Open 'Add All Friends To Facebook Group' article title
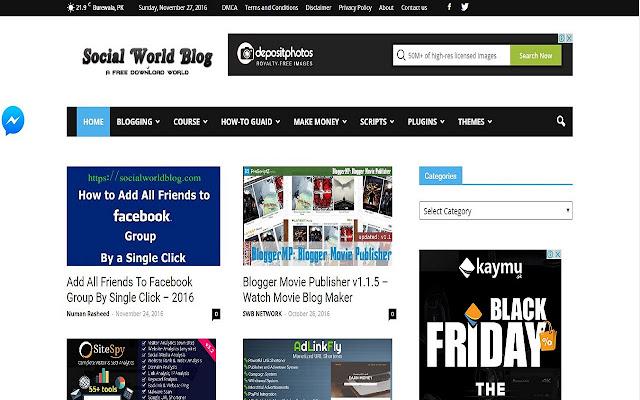The image size is (640, 400). coord(130,290)
